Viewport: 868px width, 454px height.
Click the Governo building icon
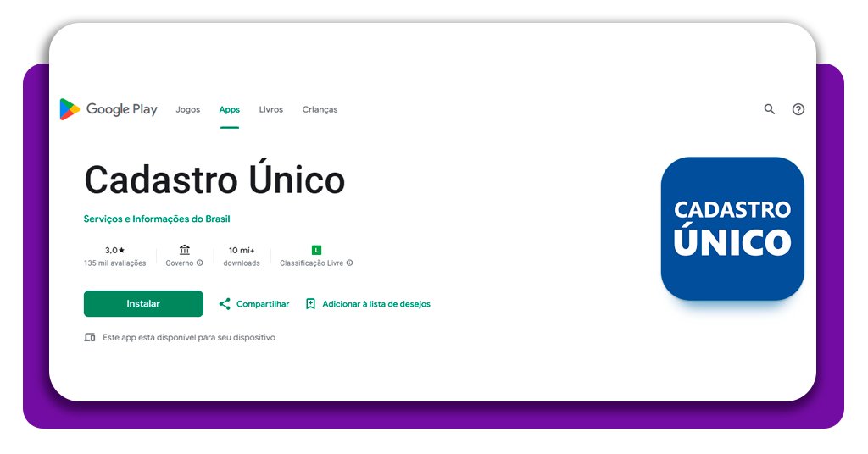pyautogui.click(x=185, y=250)
